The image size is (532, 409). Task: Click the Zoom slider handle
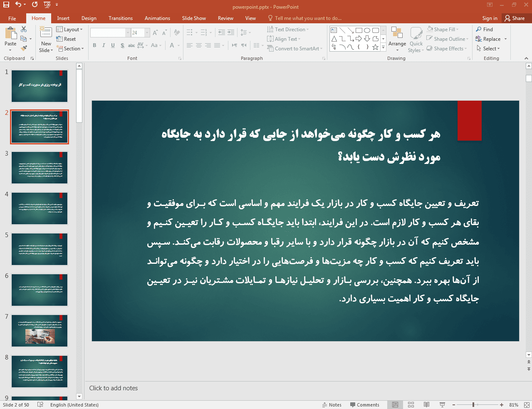pyautogui.click(x=473, y=404)
